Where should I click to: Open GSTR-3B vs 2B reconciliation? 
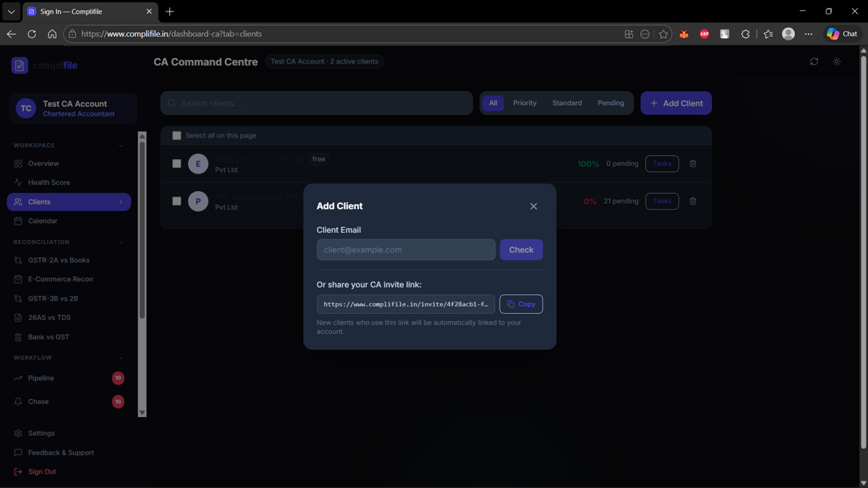point(69,298)
